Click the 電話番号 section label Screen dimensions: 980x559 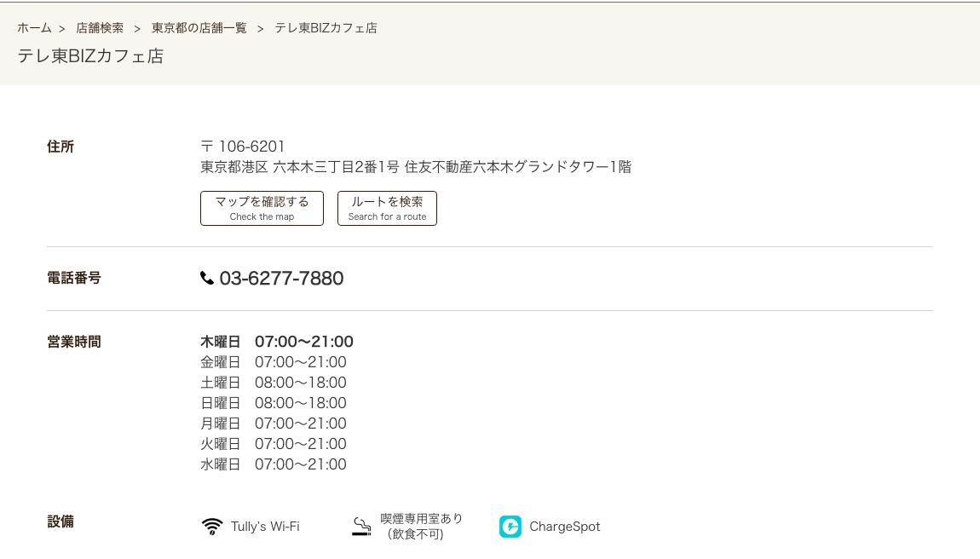coord(74,278)
